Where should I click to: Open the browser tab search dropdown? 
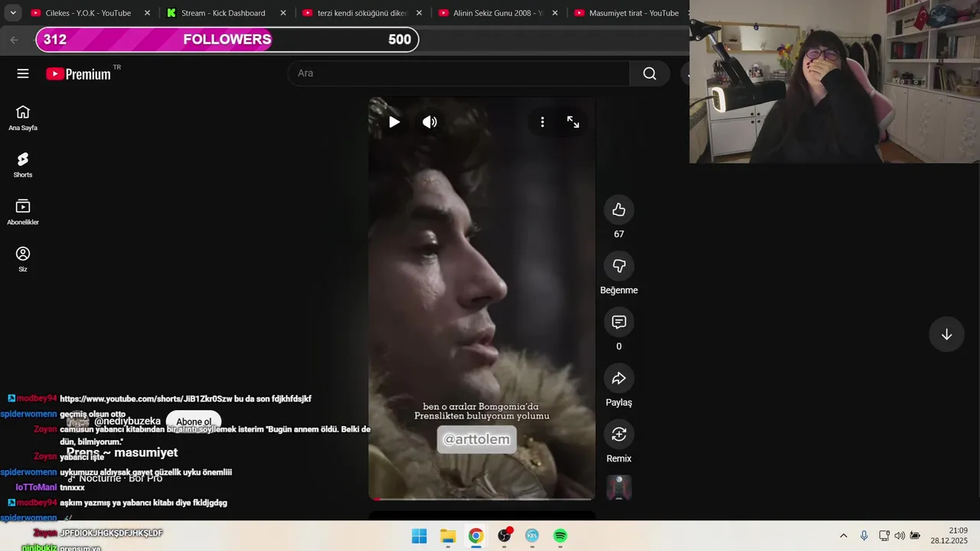point(13,13)
